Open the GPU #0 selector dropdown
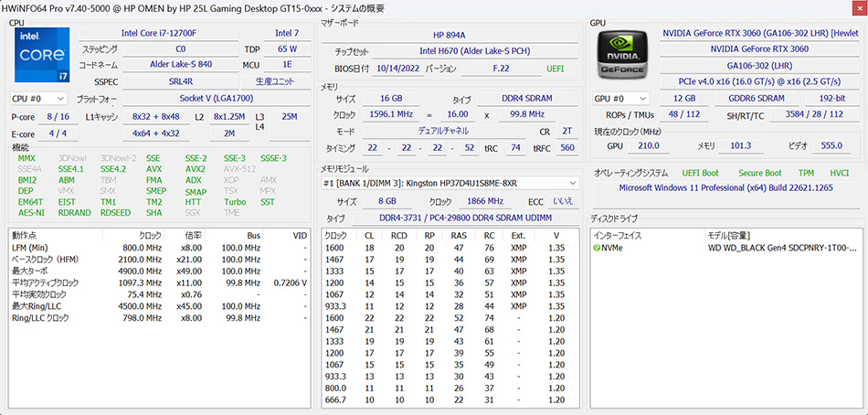The width and height of the screenshot is (868, 415). coord(622,98)
